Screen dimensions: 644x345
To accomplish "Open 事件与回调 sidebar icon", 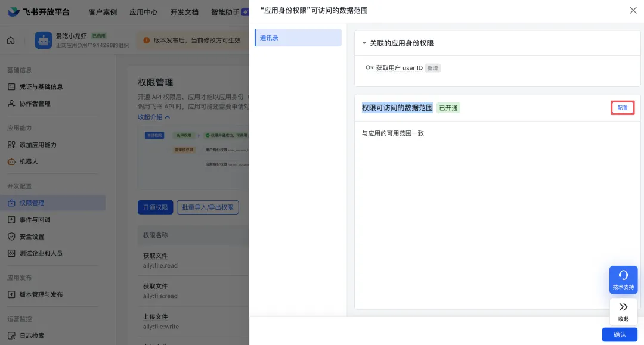I will (x=11, y=219).
